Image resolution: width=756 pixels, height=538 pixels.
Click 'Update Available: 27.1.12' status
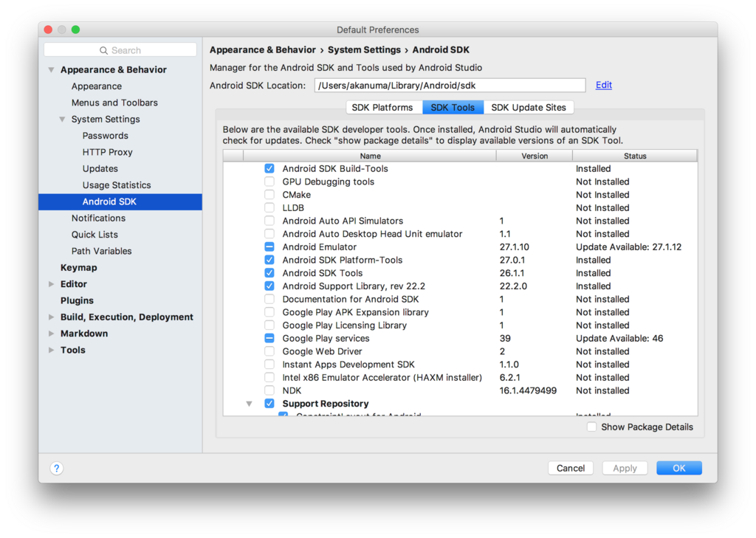click(629, 246)
